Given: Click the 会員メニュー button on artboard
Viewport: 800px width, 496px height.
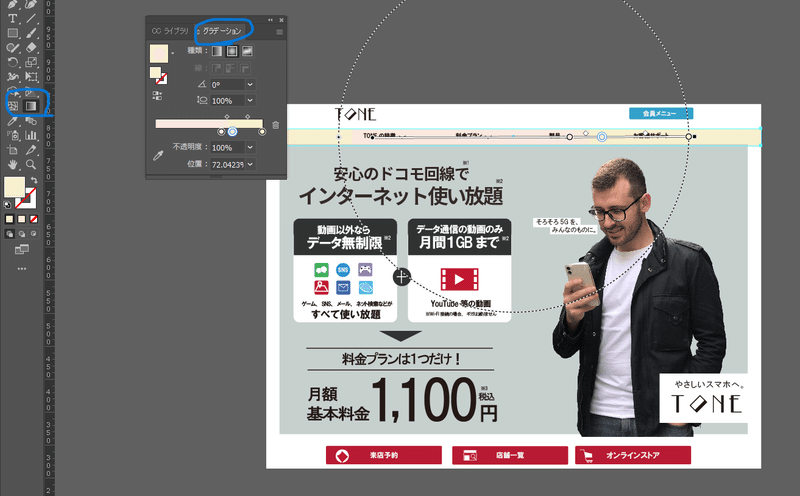Looking at the screenshot, I should pyautogui.click(x=661, y=113).
